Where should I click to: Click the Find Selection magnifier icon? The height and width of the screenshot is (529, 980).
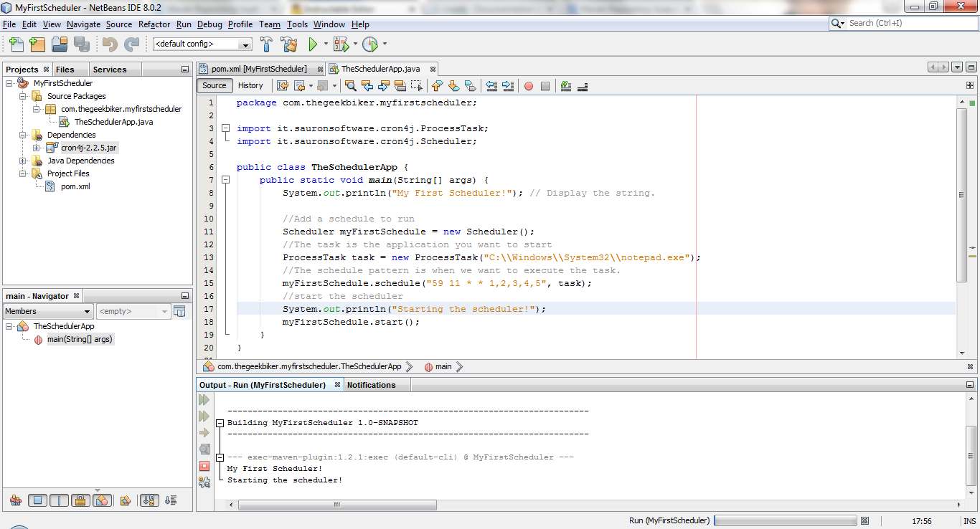pos(351,86)
